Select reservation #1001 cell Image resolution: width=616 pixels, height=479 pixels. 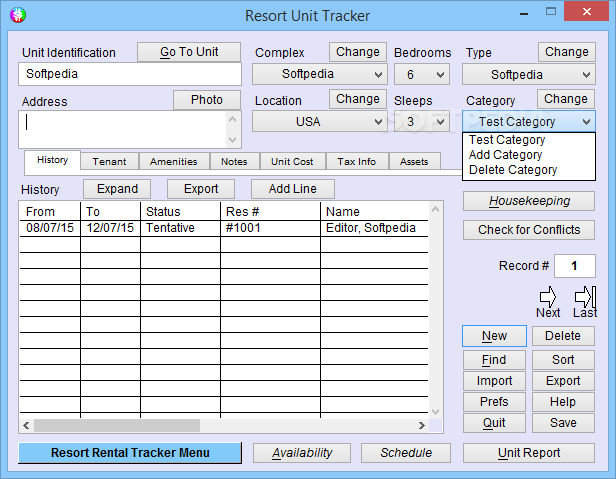click(270, 228)
